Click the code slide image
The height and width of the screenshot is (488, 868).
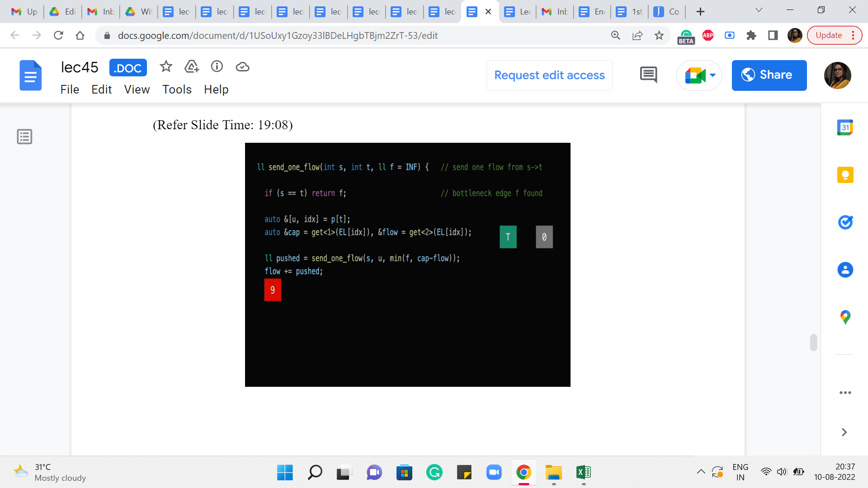(407, 264)
